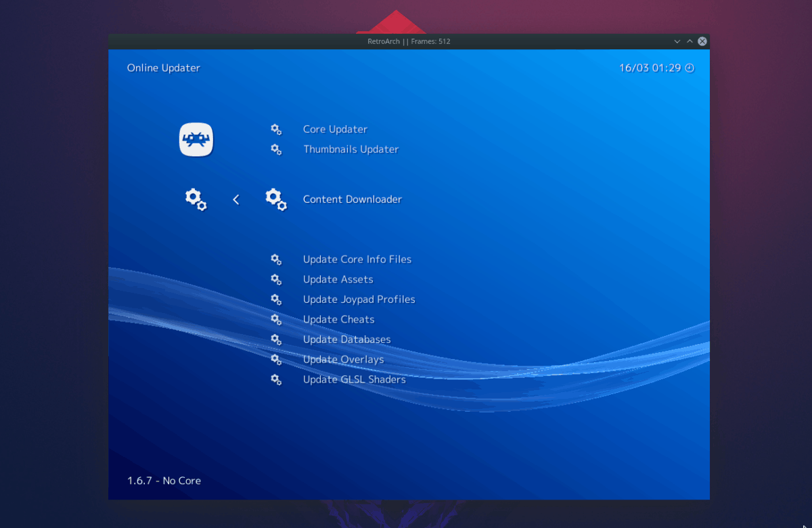812x528 pixels.
Task: Select the Core Updater gear icon
Action: pyautogui.click(x=276, y=129)
